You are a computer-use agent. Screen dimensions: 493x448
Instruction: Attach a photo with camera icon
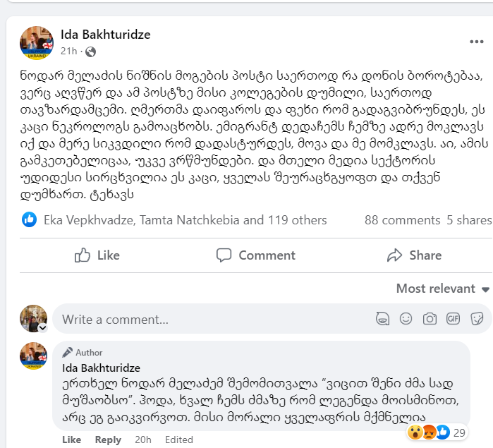(x=430, y=319)
